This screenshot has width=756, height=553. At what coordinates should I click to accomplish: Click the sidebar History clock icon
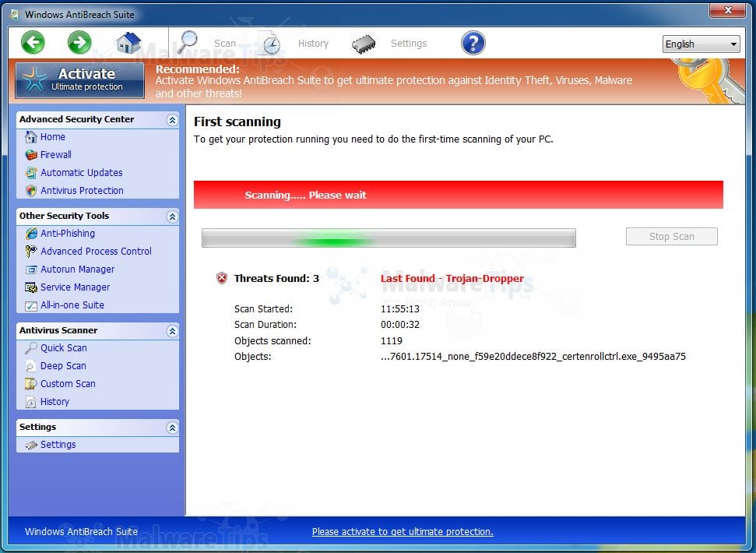pyautogui.click(x=31, y=402)
